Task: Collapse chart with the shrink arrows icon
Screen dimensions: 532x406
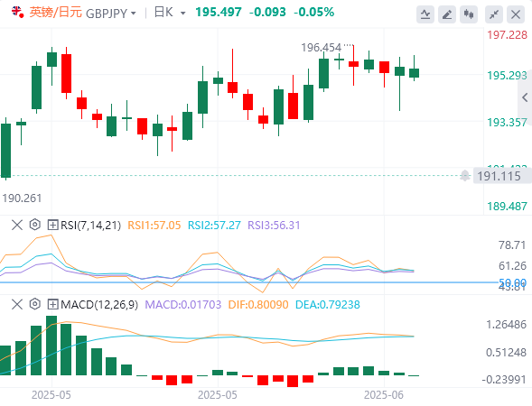Action: [x=494, y=14]
